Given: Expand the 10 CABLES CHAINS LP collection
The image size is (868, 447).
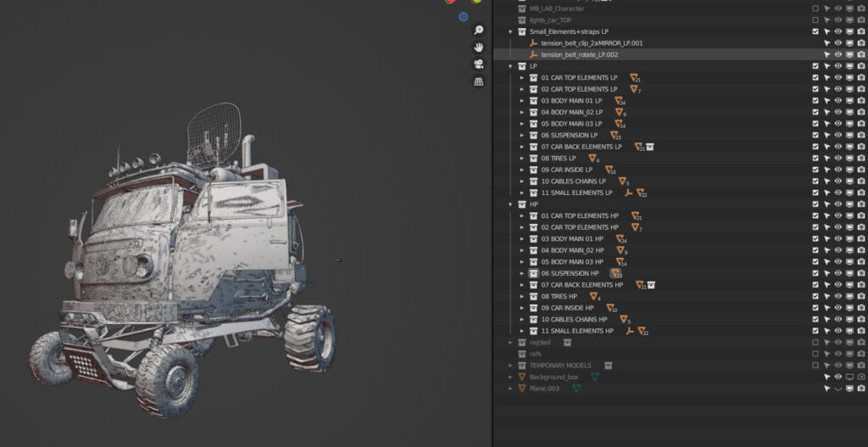Looking at the screenshot, I should (521, 182).
